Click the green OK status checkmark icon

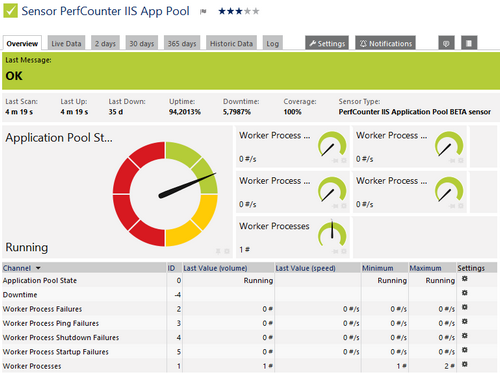pyautogui.click(x=10, y=11)
